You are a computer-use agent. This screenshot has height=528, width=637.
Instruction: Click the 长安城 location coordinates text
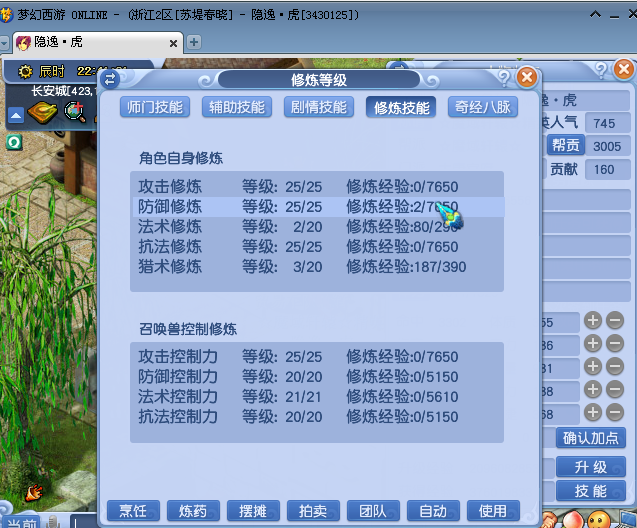[x=62, y=91]
